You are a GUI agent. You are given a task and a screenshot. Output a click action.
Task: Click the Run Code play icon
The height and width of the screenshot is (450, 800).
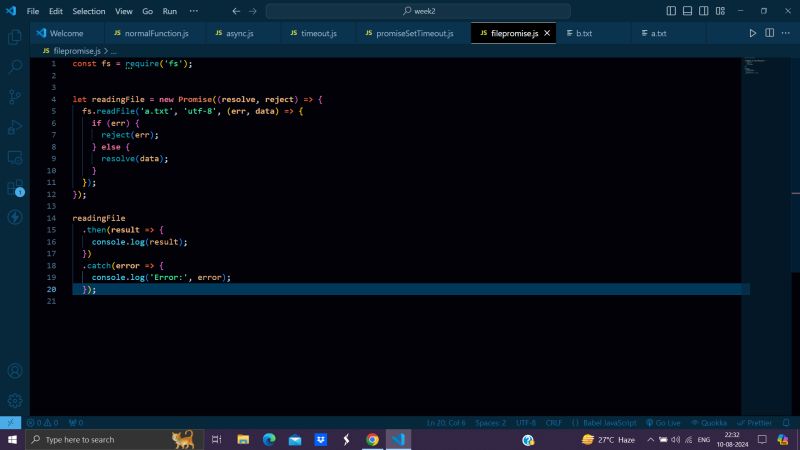tap(753, 33)
